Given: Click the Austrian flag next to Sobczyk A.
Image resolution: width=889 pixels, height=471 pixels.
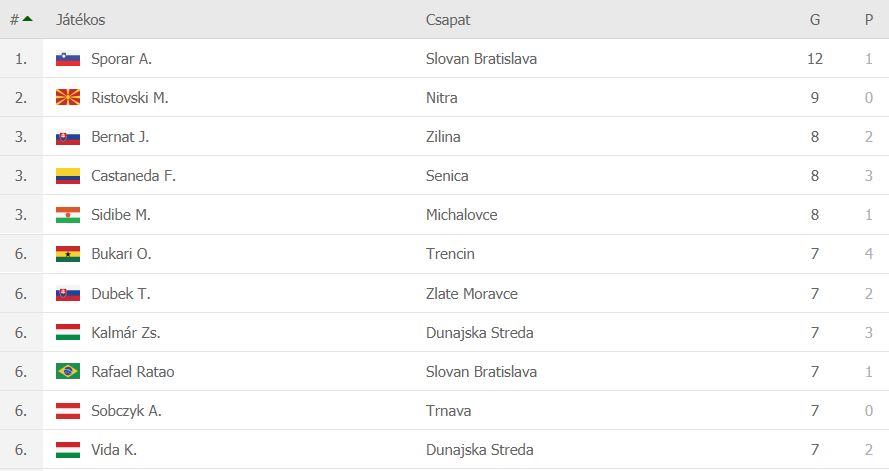Looking at the screenshot, I should click(x=68, y=410).
